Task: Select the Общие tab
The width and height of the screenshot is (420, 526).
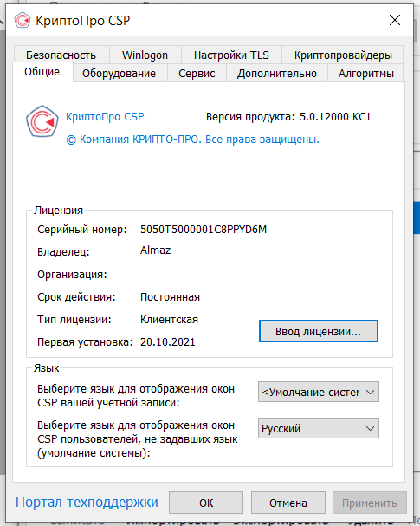Action: coord(42,72)
